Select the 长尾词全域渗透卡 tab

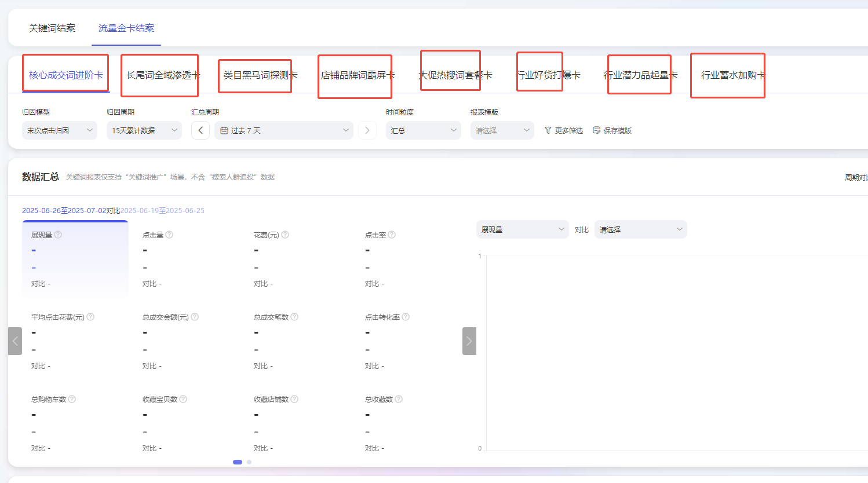[163, 75]
